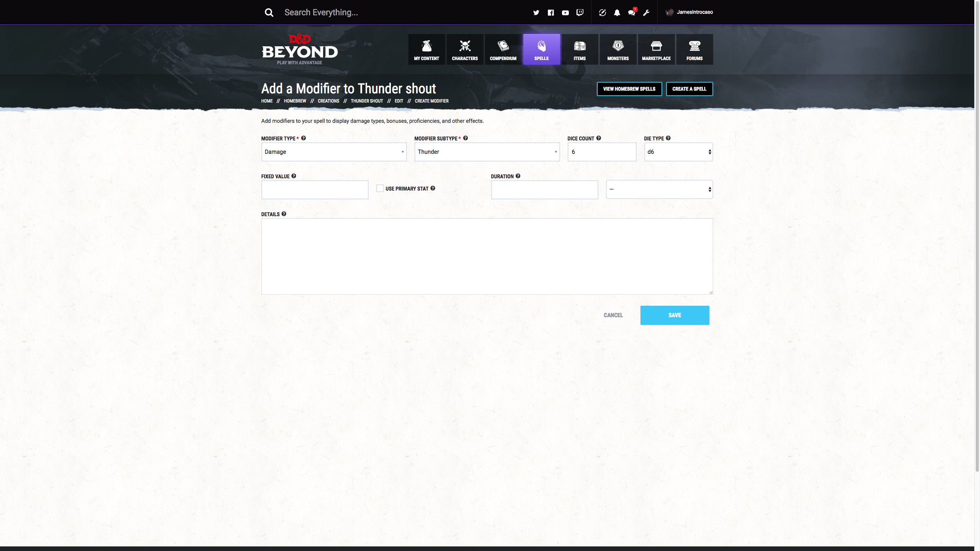Open the Characters nav tab
Screen dimensions: 980x551
tap(465, 49)
